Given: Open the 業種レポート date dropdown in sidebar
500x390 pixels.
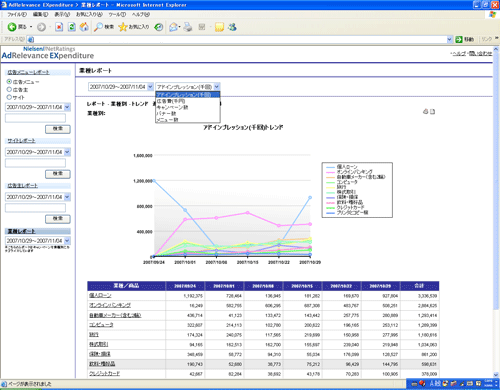Looking at the screenshot, I should pyautogui.click(x=67, y=241).
